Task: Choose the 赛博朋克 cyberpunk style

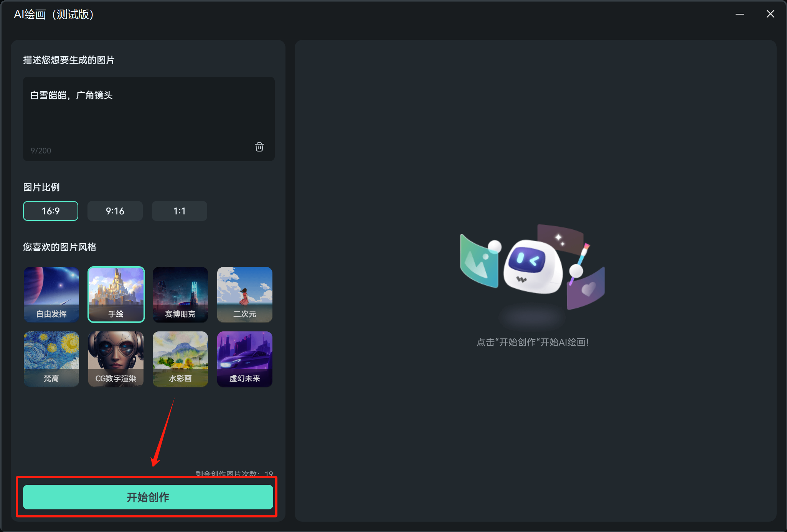Action: (180, 294)
